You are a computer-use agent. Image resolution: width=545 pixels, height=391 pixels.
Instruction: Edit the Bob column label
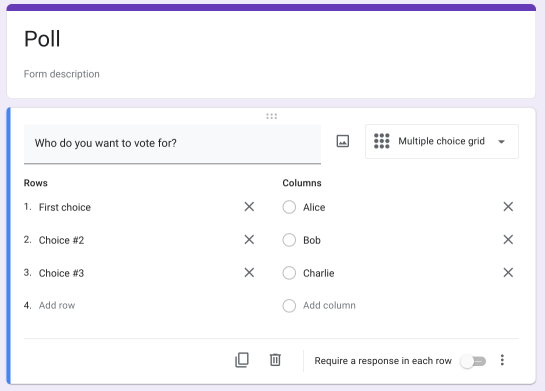312,240
